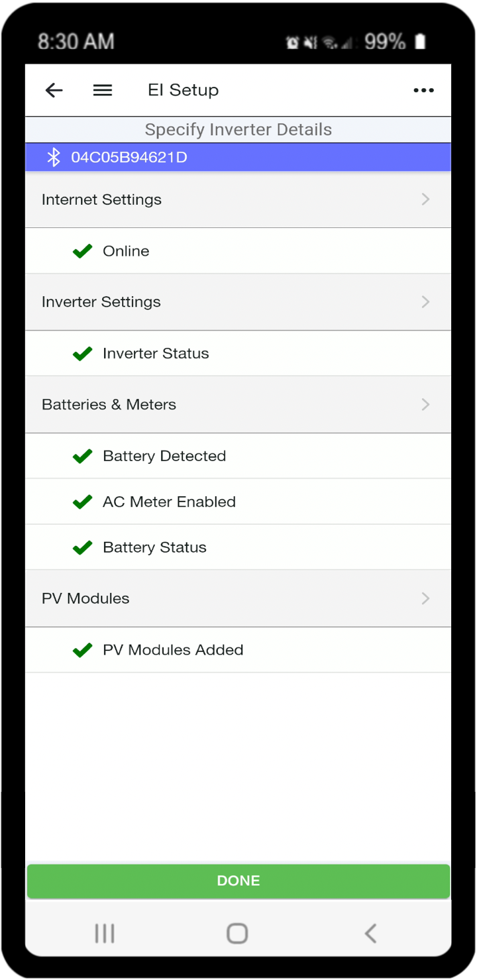Screen dimensions: 477x980
Task: Tap the green DONE button
Action: [238, 881]
